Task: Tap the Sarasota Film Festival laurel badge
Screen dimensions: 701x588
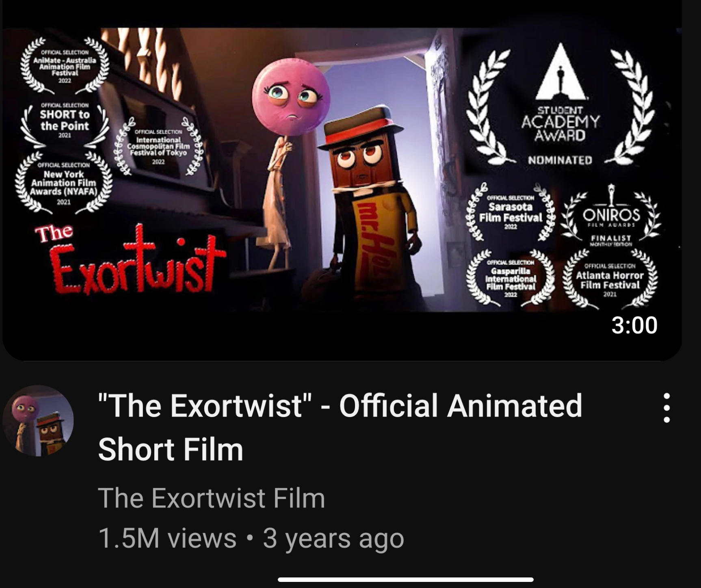Action: 510,212
